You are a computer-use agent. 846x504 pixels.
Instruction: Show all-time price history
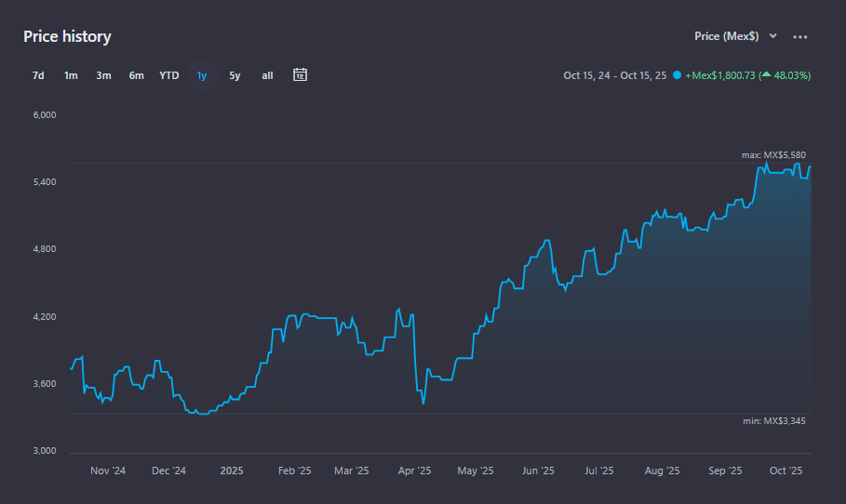click(x=267, y=75)
